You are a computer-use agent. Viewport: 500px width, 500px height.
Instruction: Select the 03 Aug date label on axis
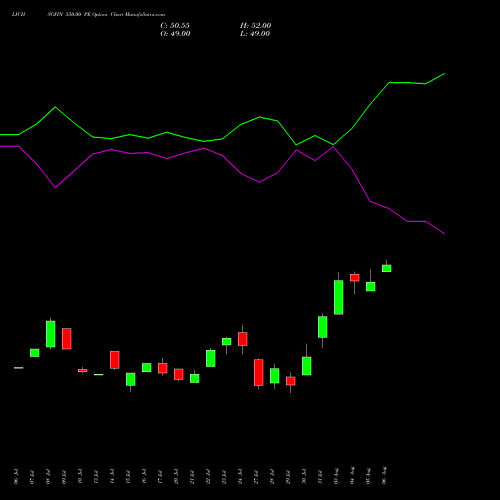tap(336, 476)
